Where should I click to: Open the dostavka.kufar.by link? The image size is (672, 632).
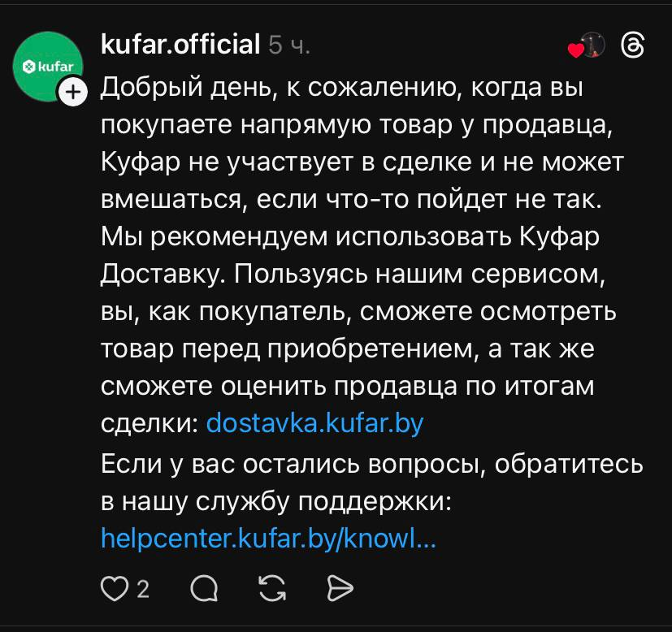(315, 423)
